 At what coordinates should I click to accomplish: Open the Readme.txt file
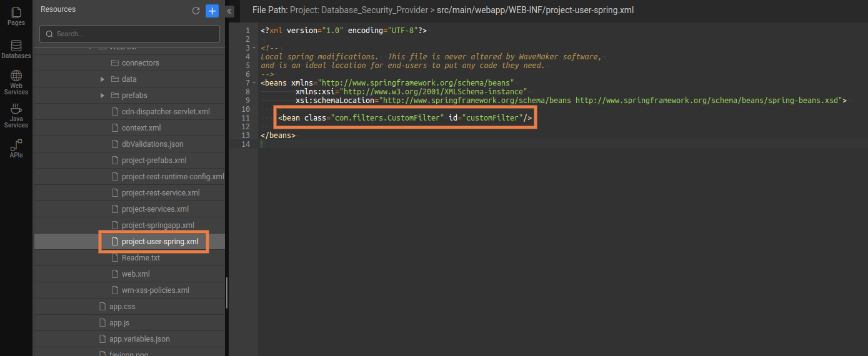(x=141, y=258)
